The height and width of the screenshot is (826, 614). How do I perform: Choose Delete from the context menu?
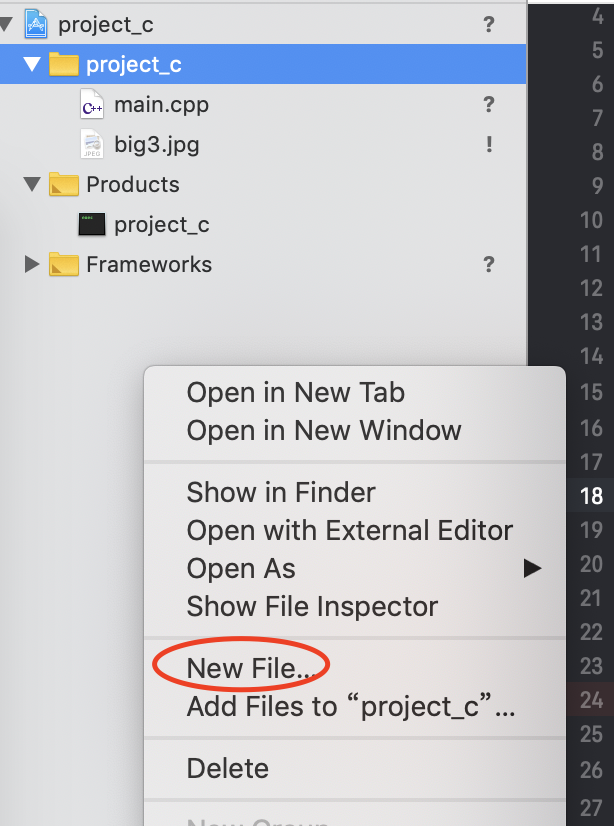pos(227,769)
